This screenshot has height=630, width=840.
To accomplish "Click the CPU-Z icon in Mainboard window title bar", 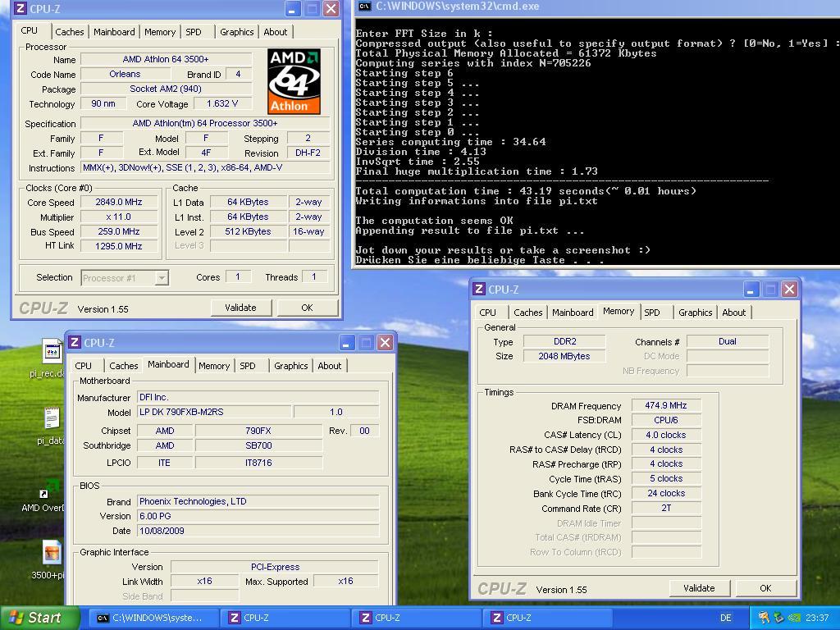I will tap(75, 342).
